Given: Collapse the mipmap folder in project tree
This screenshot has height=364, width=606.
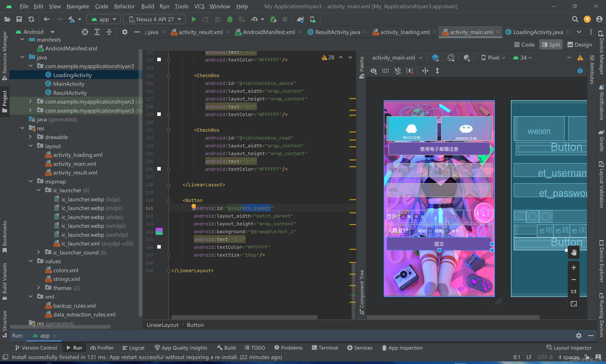Looking at the screenshot, I should (x=31, y=181).
